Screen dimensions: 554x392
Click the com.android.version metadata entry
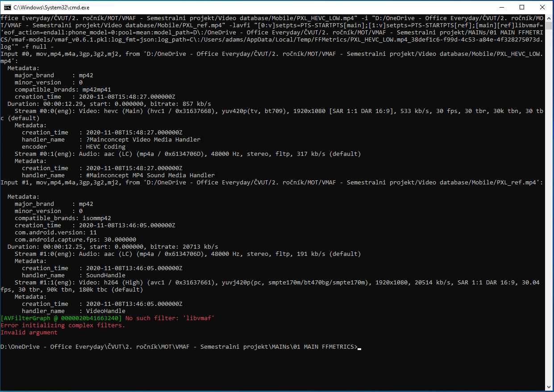click(54, 232)
